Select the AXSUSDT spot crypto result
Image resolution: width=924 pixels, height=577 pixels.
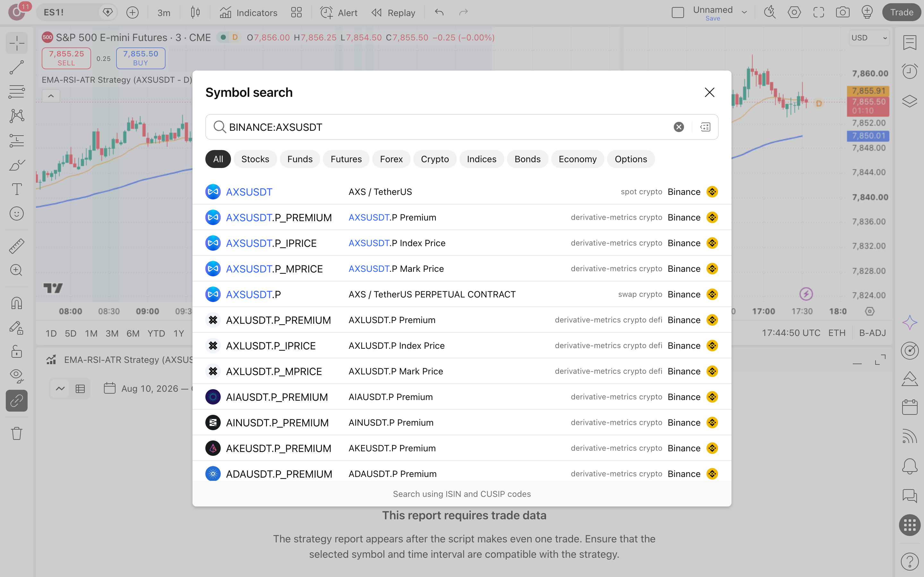pyautogui.click(x=462, y=192)
